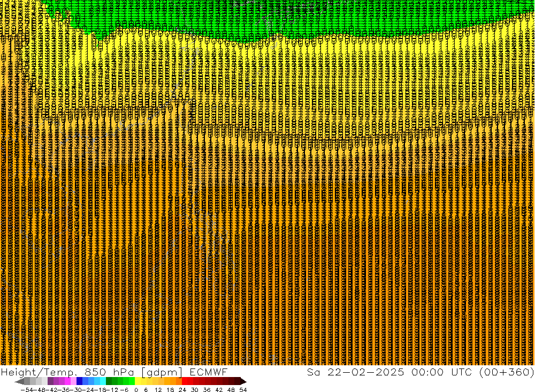Screen dimensions: 535x392
Task: Click the dark green legend swatch
Action: coord(109,381)
